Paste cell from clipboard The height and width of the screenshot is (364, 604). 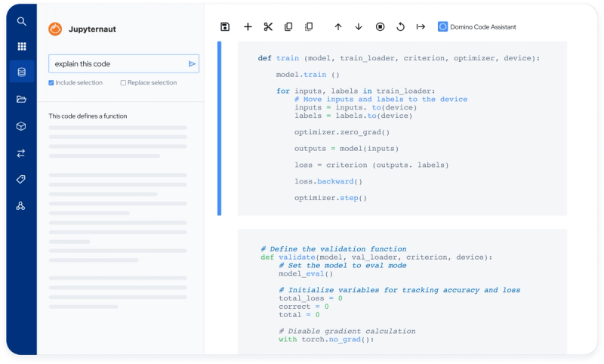point(309,26)
